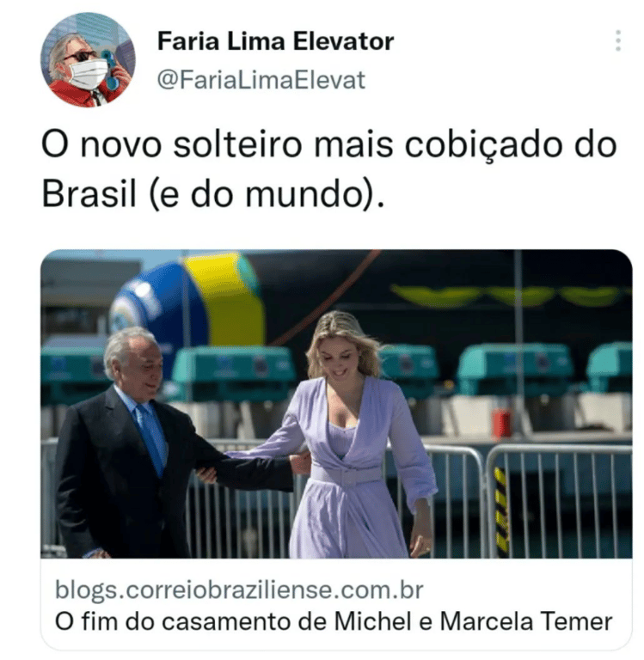Click the tweet line starting "O novo solteiro"
Viewport: 644px width, 660px height.
tap(329, 144)
